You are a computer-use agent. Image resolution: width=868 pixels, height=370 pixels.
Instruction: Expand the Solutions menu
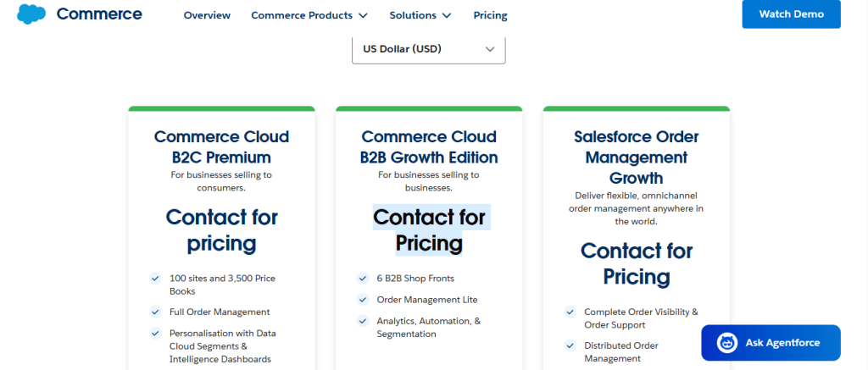pyautogui.click(x=420, y=15)
